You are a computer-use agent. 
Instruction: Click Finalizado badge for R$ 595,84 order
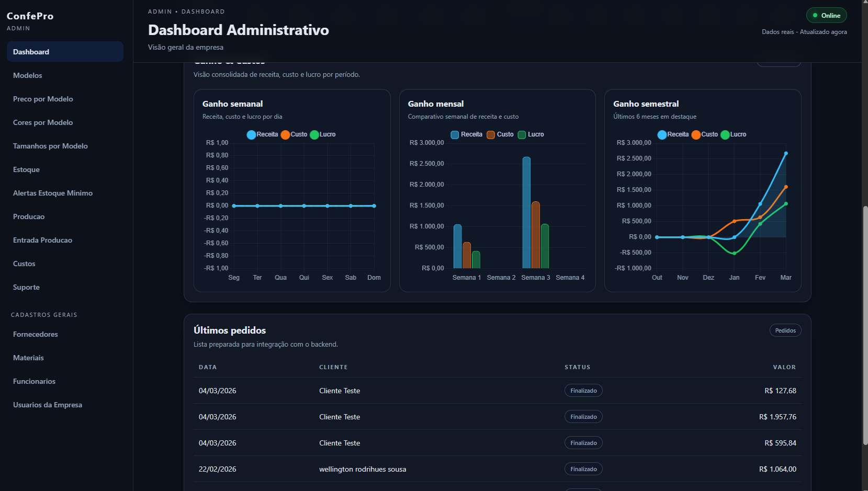click(583, 443)
